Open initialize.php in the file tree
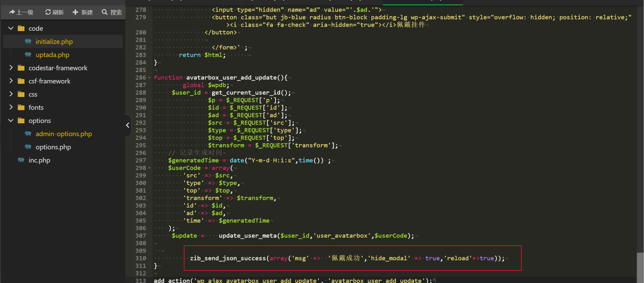The image size is (644, 283). click(54, 41)
